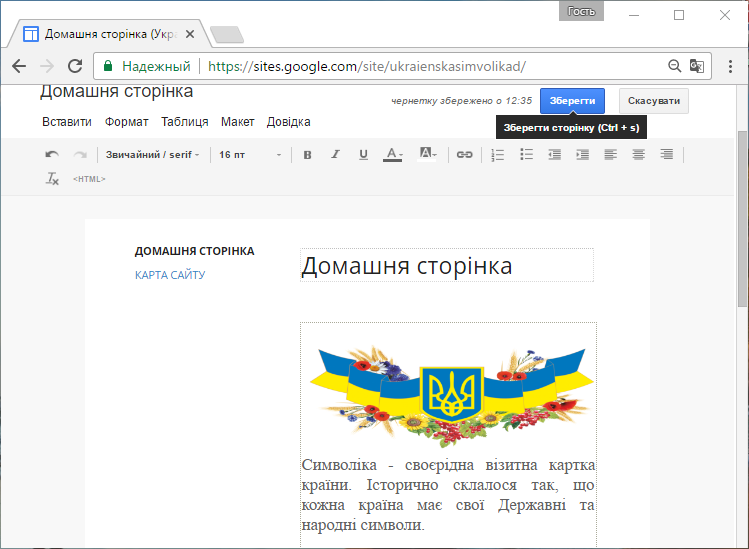Click the draft saved status text
Screen dimensions: 749x549
461,101
